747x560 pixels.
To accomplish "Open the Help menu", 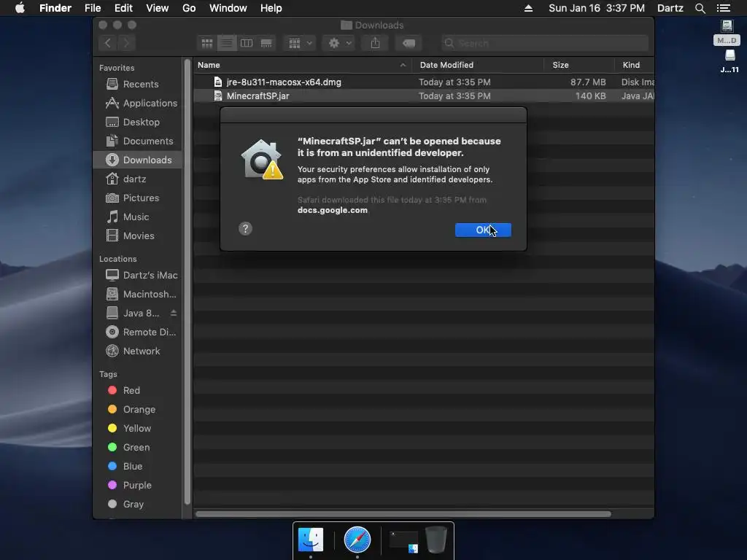I will 271,8.
